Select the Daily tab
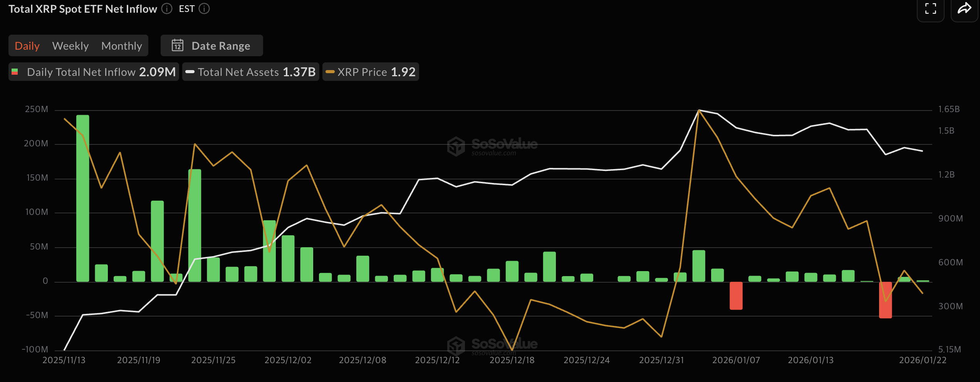This screenshot has height=382, width=980. [27, 46]
